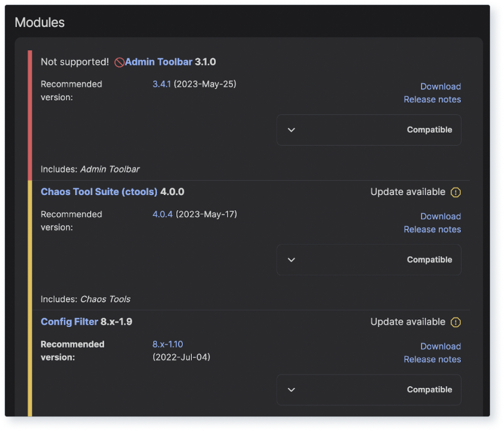
Task: Open release notes for Admin Toolbar
Action: coord(432,99)
